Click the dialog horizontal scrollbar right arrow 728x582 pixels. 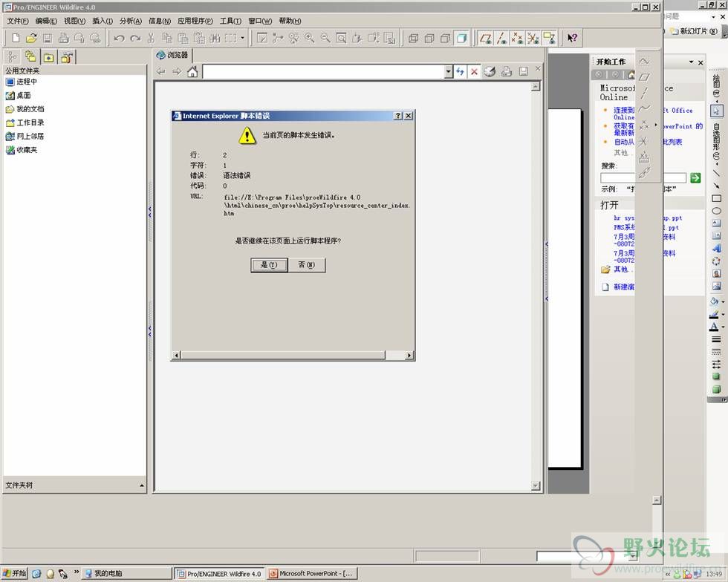(409, 356)
